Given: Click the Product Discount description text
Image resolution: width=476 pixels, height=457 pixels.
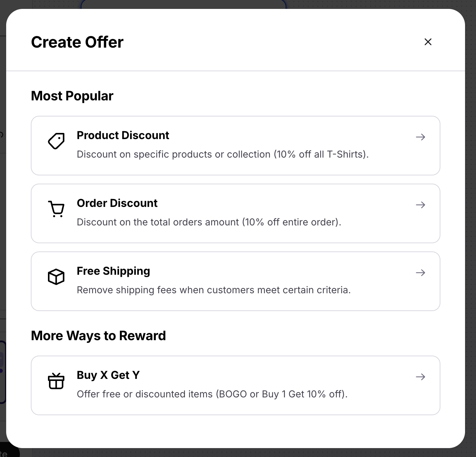Looking at the screenshot, I should click(x=223, y=154).
